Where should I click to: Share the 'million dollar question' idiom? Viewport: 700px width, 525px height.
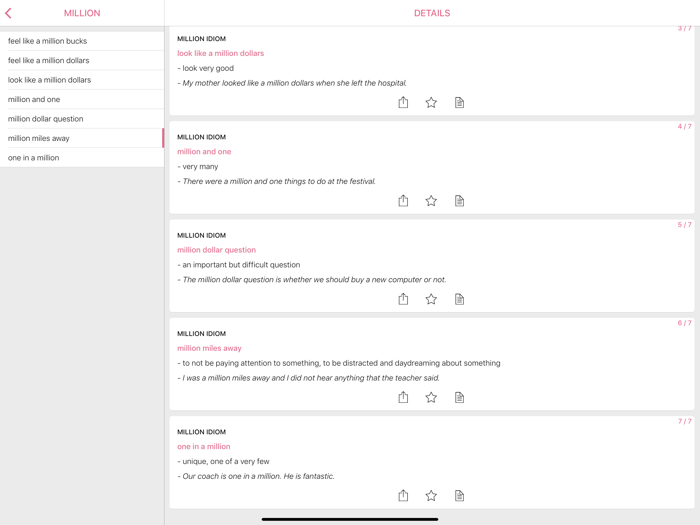point(403,299)
